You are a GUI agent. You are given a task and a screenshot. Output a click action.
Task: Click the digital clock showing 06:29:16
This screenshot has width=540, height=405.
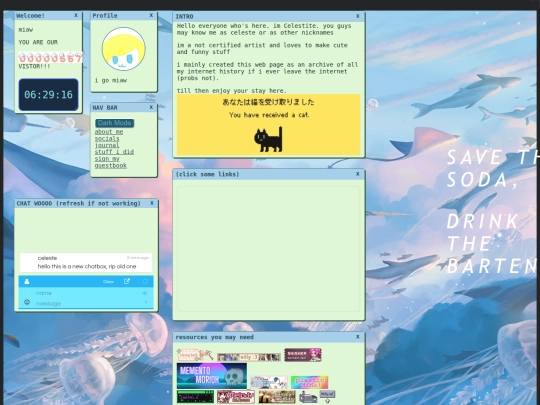click(49, 95)
